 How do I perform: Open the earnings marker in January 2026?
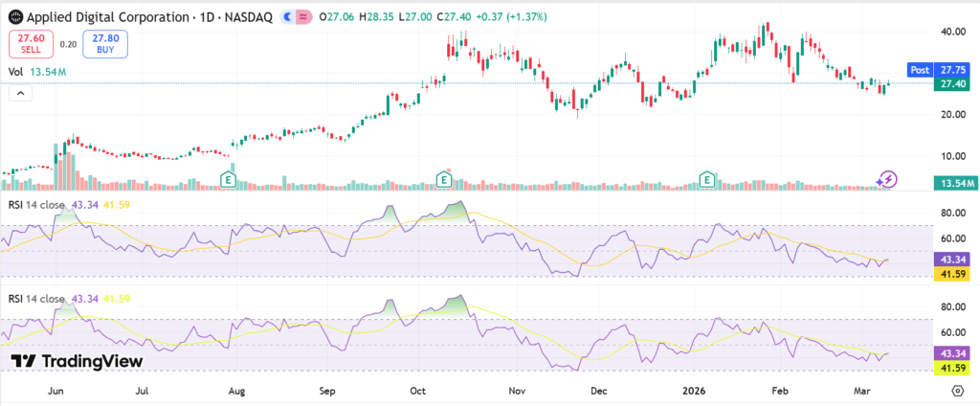coord(707,179)
